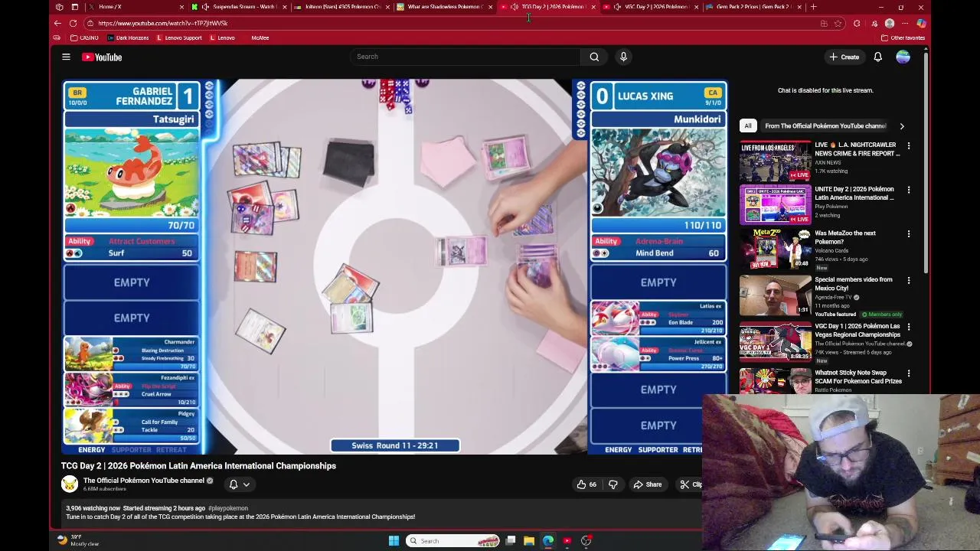Open Special members video from Mexico City
Screen dimensions: 980x551
[775, 295]
